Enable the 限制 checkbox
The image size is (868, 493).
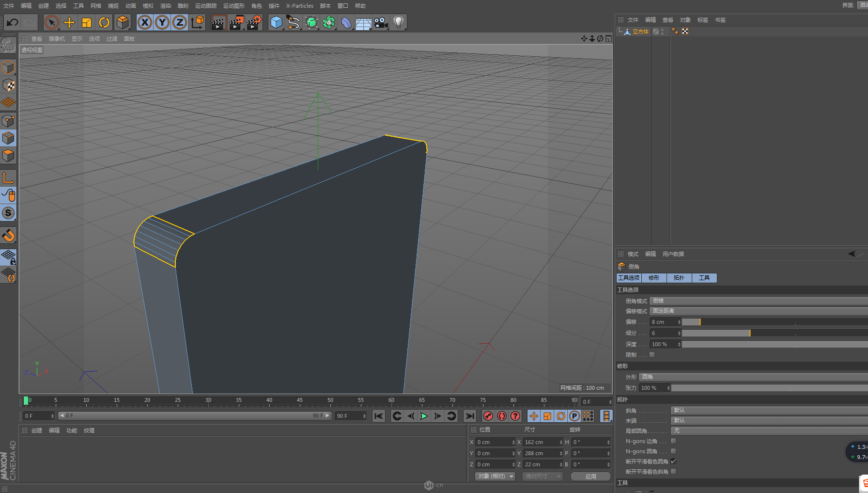[x=652, y=355]
